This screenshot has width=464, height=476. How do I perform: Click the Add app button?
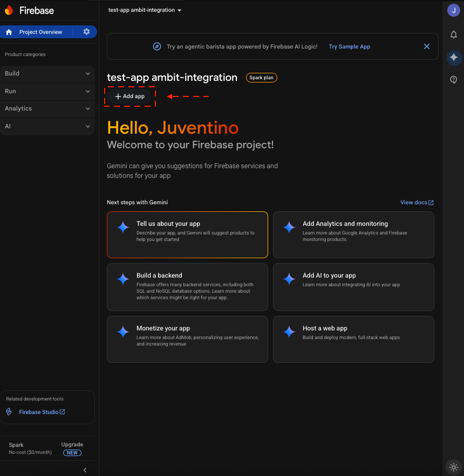click(x=129, y=96)
